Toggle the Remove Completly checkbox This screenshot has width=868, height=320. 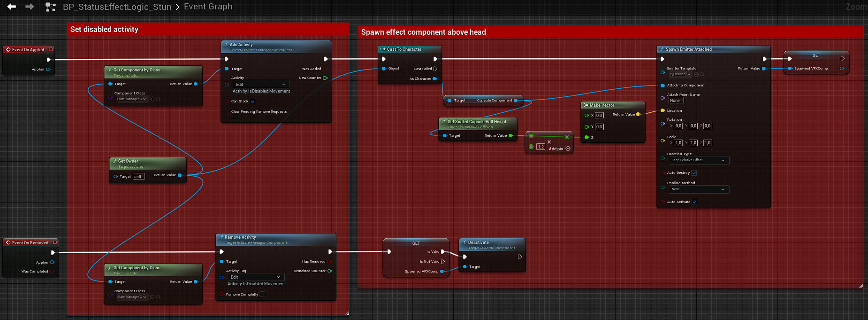coord(262,295)
